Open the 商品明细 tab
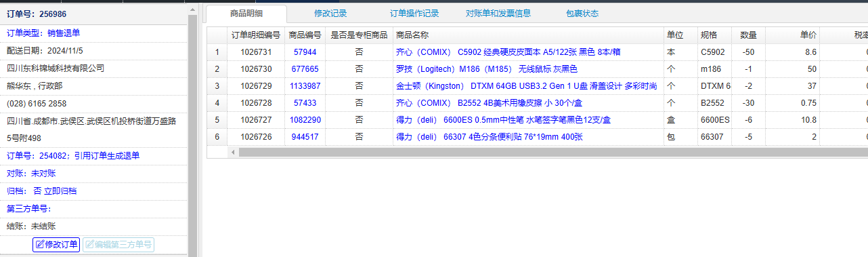The image size is (868, 257). 246,13
